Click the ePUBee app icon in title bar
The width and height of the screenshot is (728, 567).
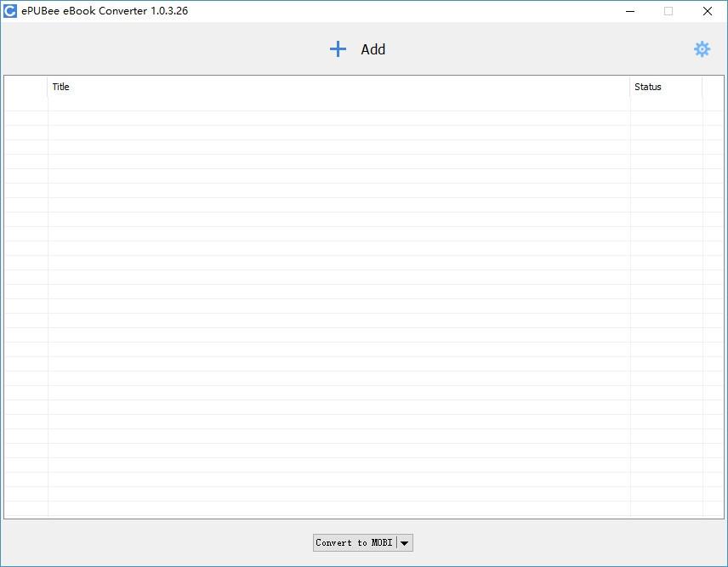coord(10,11)
